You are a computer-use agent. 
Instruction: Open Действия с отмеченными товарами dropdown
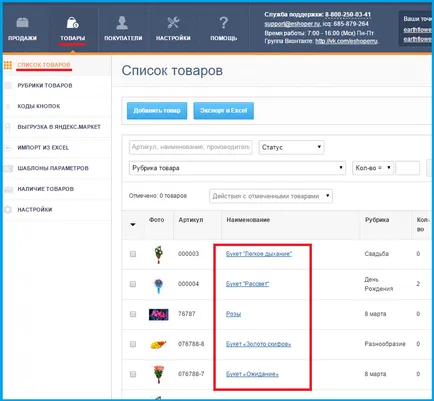coord(271,196)
